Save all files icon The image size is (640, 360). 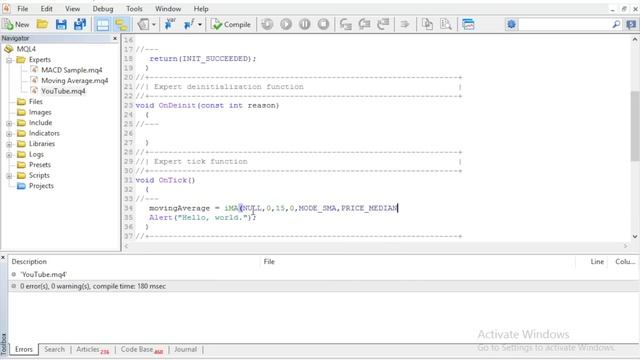coord(80,24)
